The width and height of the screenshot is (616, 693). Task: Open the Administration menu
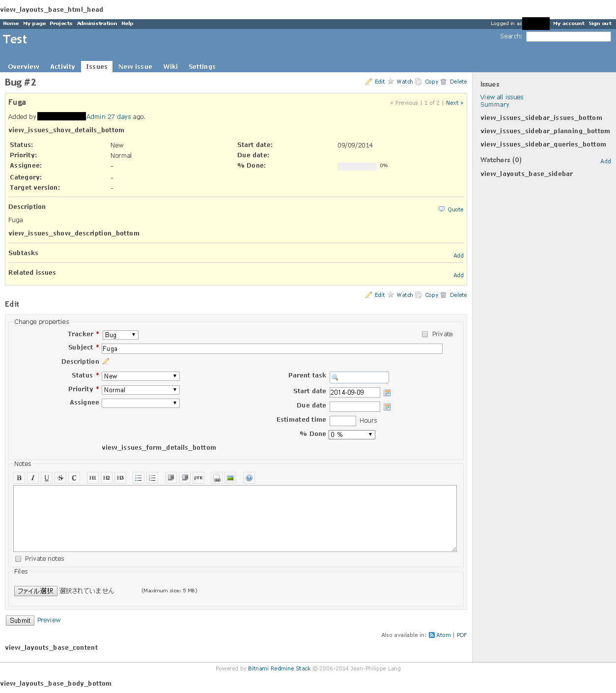click(x=97, y=23)
